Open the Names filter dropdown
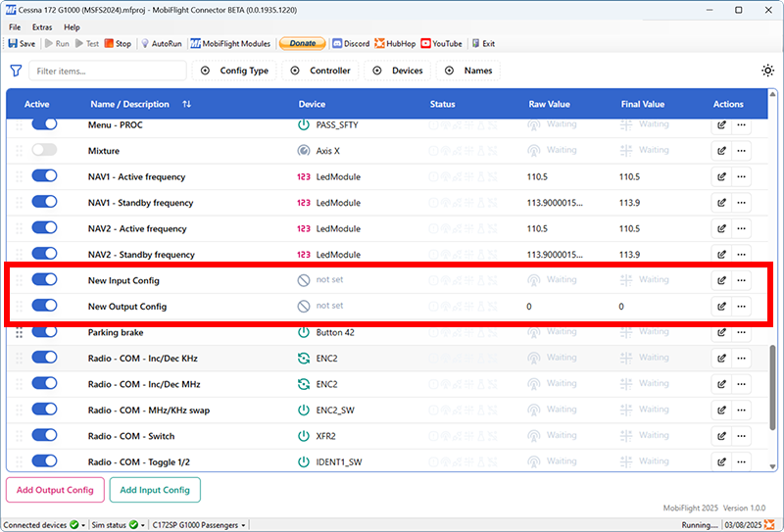784x532 pixels. [468, 71]
